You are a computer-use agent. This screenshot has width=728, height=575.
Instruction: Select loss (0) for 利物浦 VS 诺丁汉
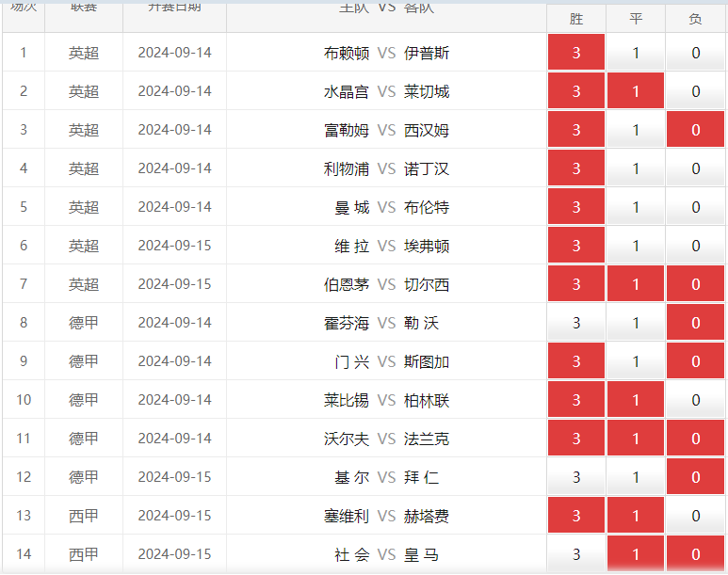(x=695, y=168)
